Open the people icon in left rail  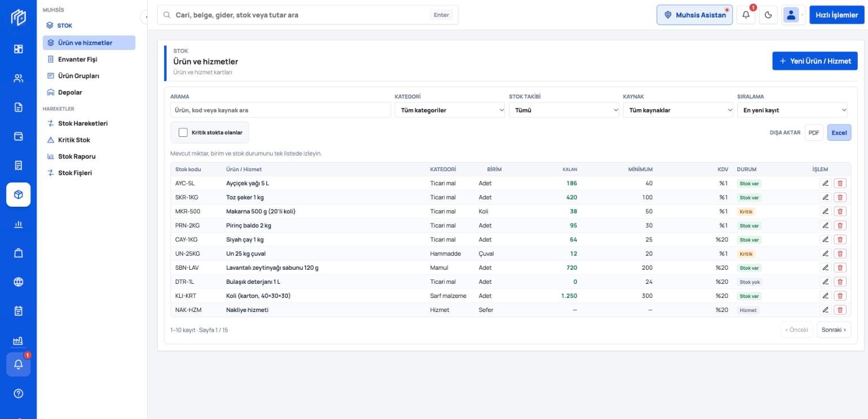pyautogui.click(x=18, y=78)
